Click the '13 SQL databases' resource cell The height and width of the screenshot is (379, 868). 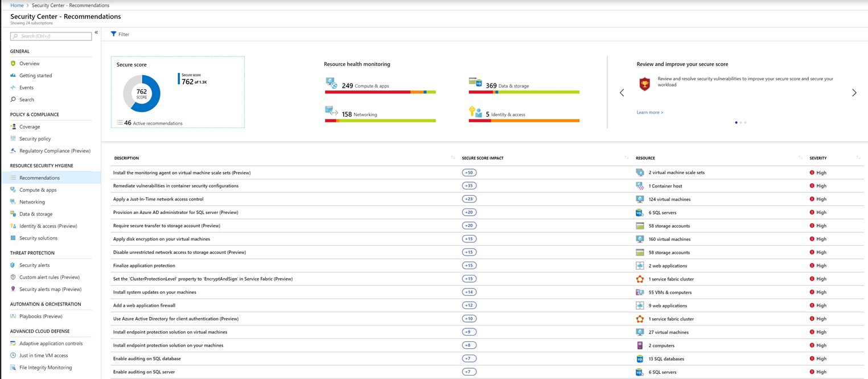(x=667, y=359)
